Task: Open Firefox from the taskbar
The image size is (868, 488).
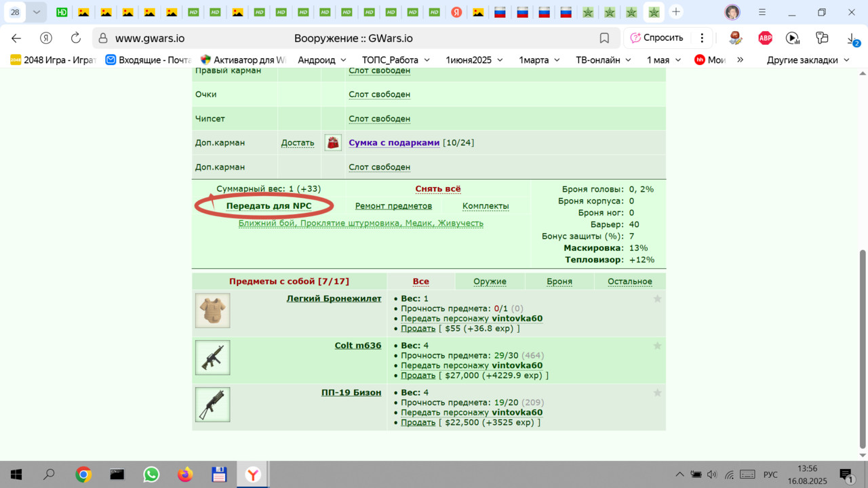Action: (x=185, y=474)
